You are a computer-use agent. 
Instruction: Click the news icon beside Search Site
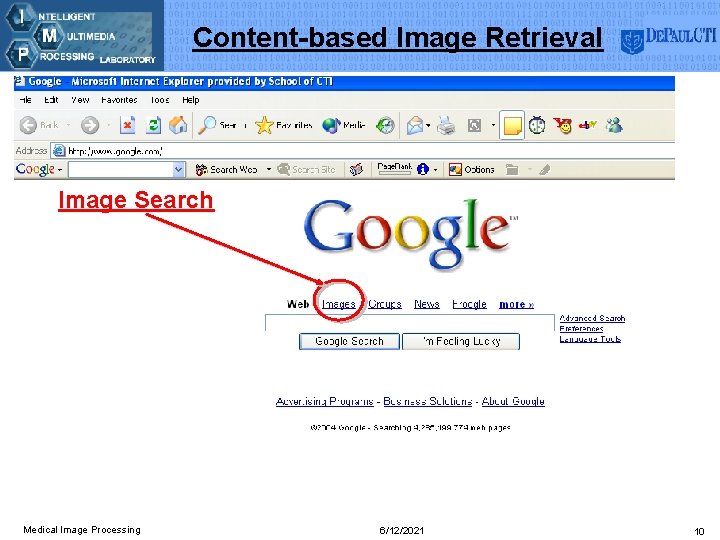(356, 169)
